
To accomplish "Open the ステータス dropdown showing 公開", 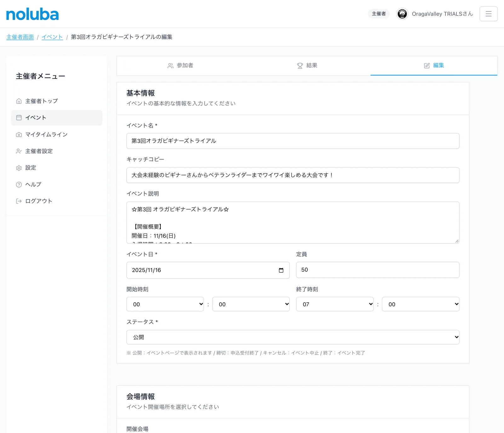I will tap(293, 337).
